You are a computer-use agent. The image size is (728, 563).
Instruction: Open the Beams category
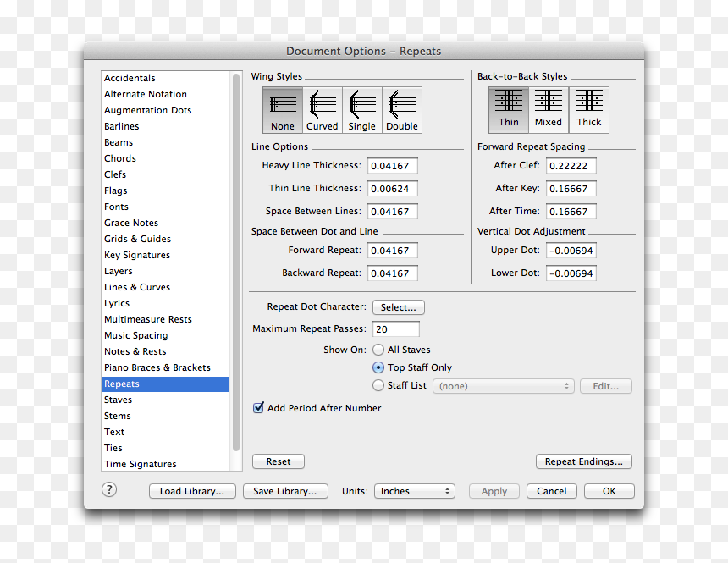(165, 142)
